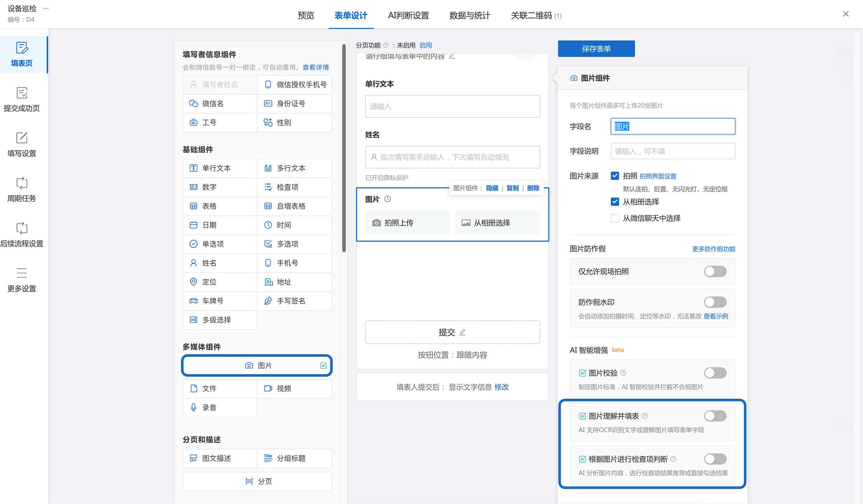Click the 删除 link for 图片组件

point(533,188)
